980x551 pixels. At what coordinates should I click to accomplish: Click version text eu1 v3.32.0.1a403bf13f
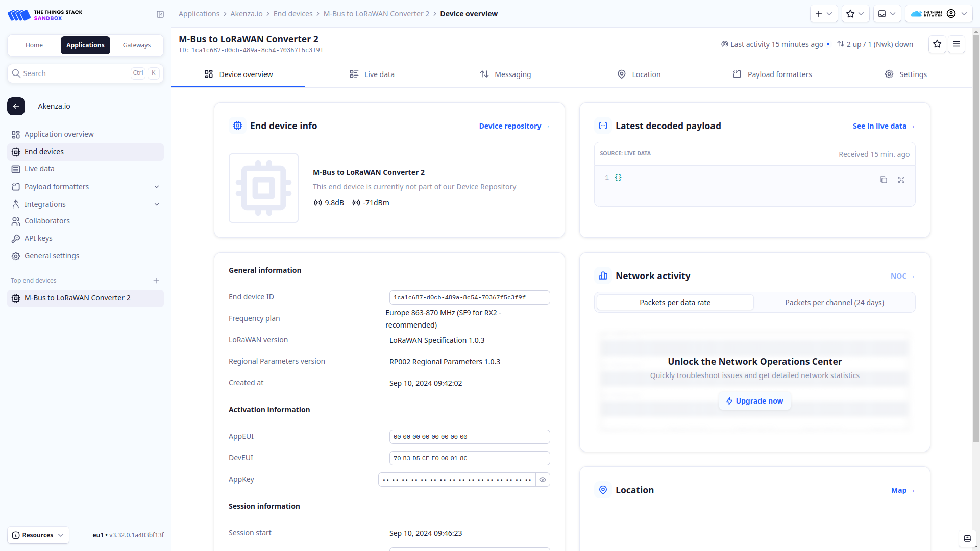pos(128,535)
